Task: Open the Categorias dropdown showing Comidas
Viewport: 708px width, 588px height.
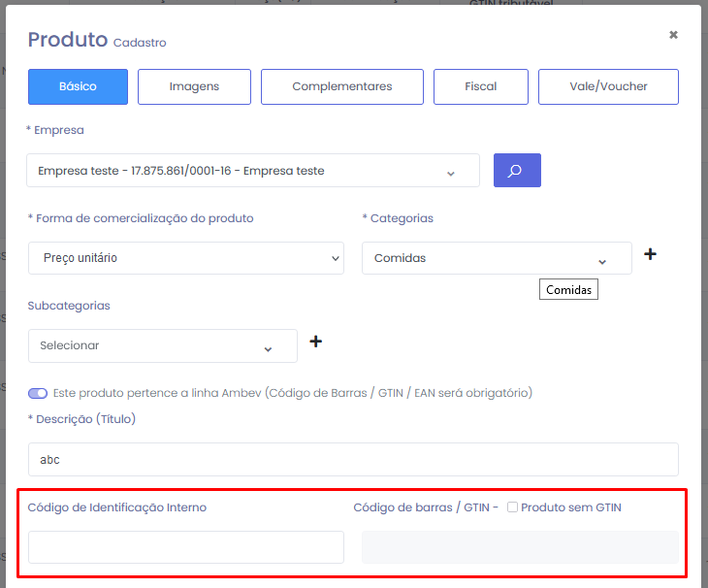Action: coord(497,258)
